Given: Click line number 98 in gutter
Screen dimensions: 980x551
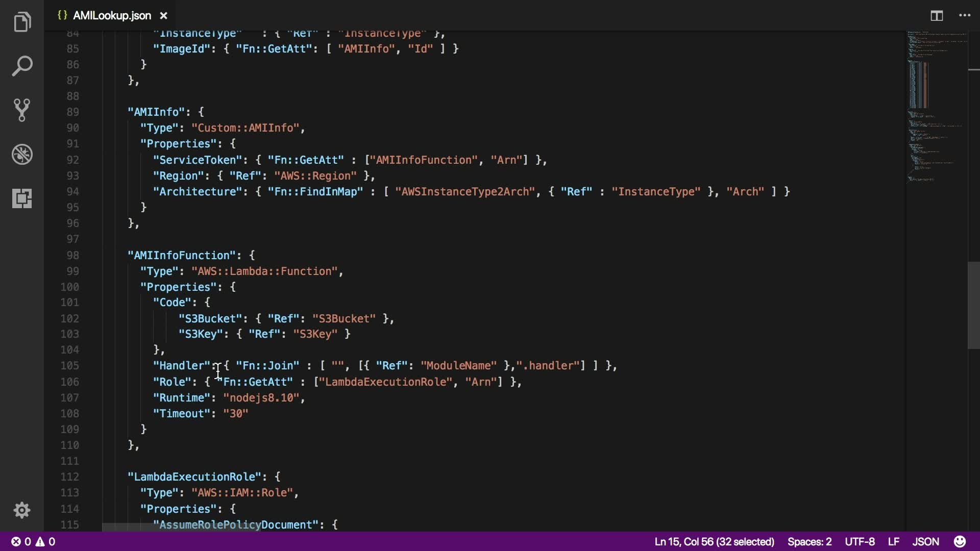Looking at the screenshot, I should click(72, 255).
